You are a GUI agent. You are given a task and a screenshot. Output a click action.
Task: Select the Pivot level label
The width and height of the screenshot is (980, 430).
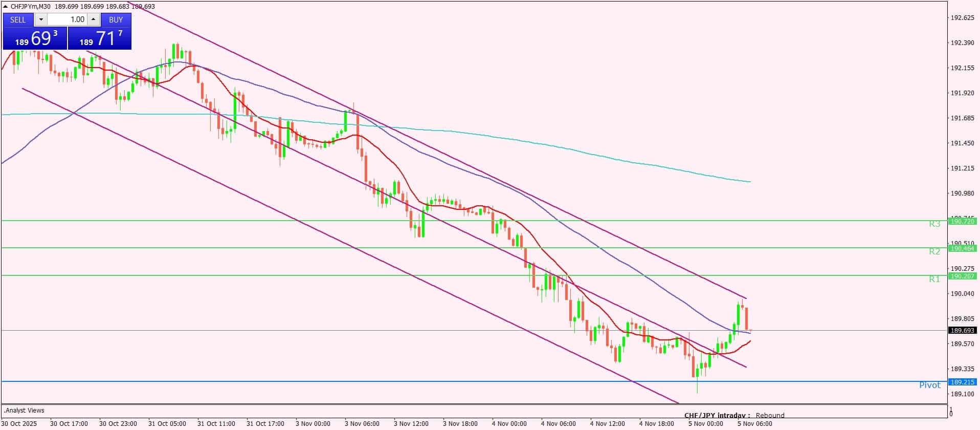[930, 385]
